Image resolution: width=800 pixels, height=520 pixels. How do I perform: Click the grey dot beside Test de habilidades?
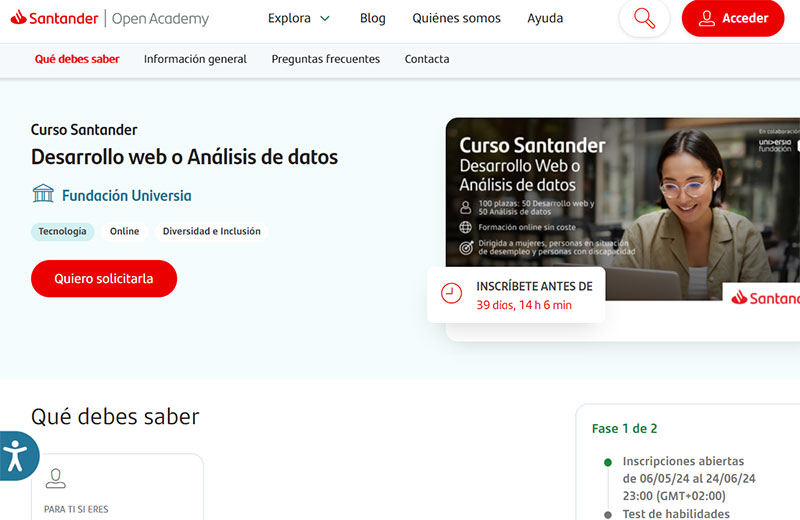[608, 514]
